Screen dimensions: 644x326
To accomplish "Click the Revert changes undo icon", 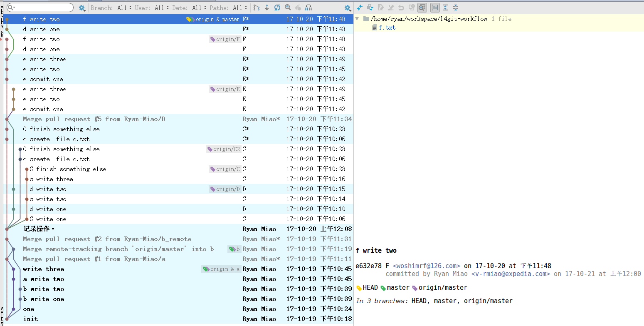I will pyautogui.click(x=401, y=7).
